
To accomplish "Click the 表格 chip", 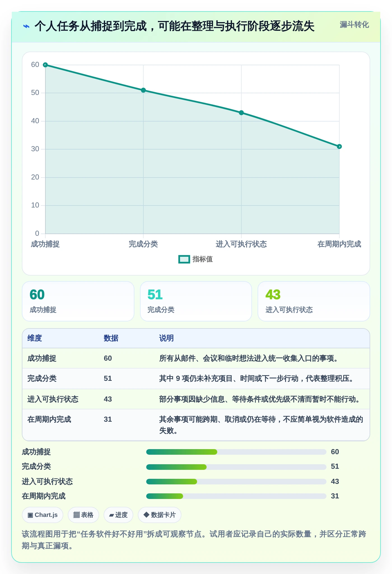I will [83, 515].
